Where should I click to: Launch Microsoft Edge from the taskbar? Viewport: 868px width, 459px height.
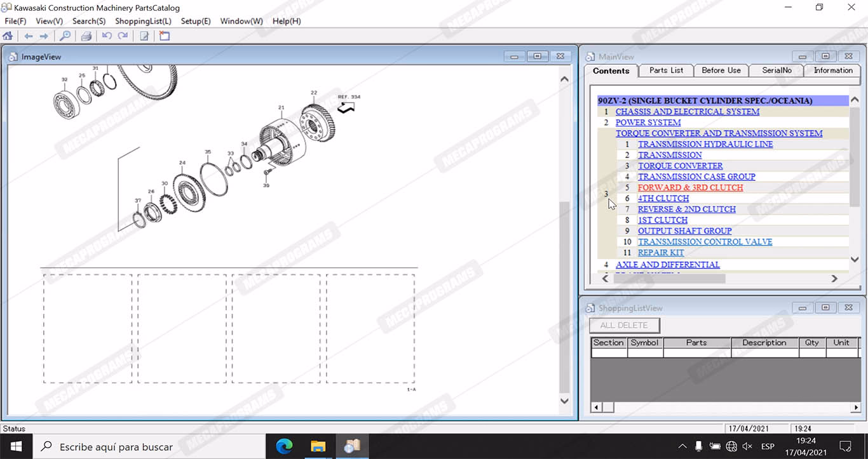(284, 446)
